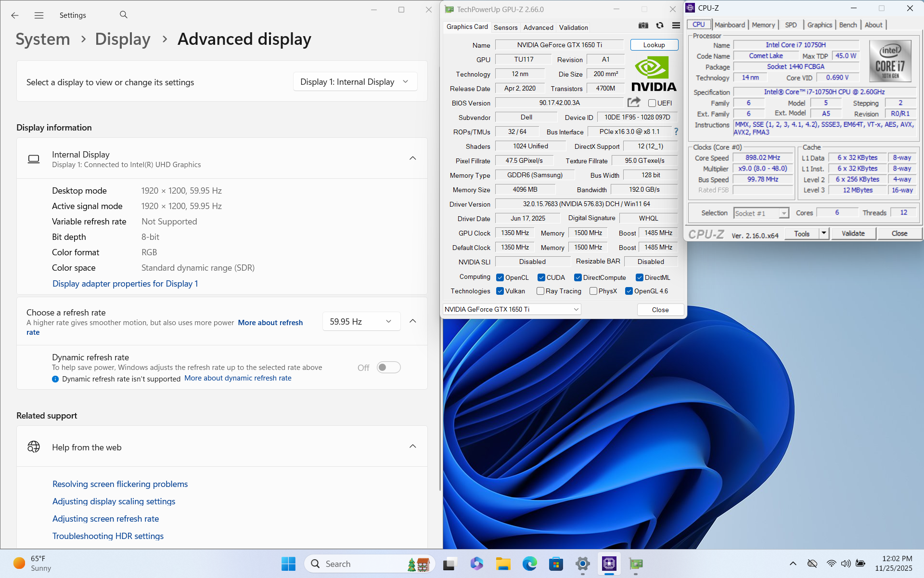
Task: Open the CPU-Z Mainboard tab
Action: click(x=730, y=25)
